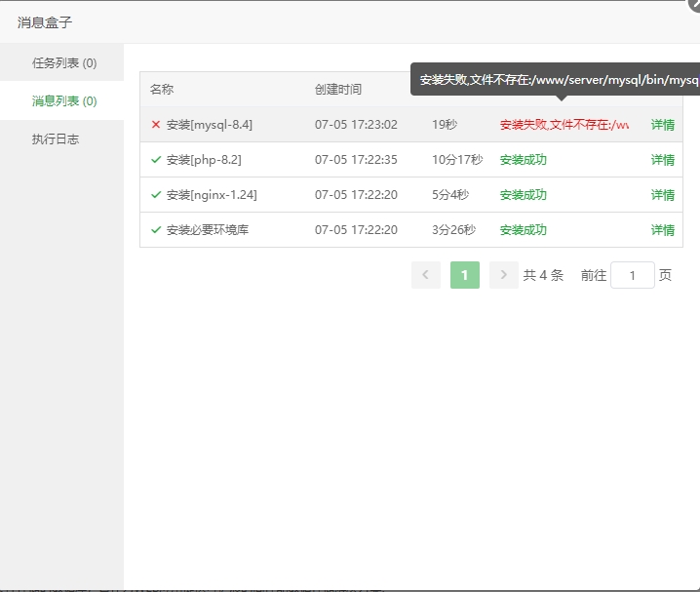Screen dimensions: 700x592
Task: Open 详情 for the nginx-1.24 install
Action: 663,195
